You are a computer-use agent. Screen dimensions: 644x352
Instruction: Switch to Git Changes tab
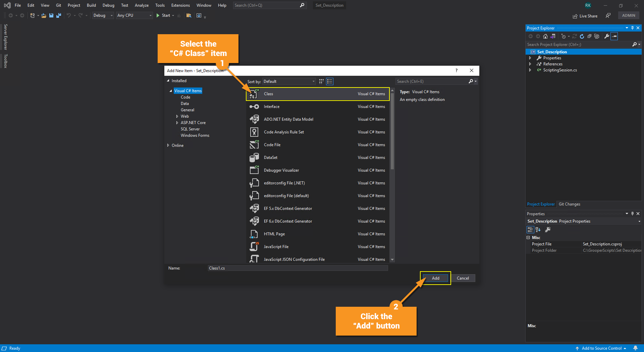(569, 204)
